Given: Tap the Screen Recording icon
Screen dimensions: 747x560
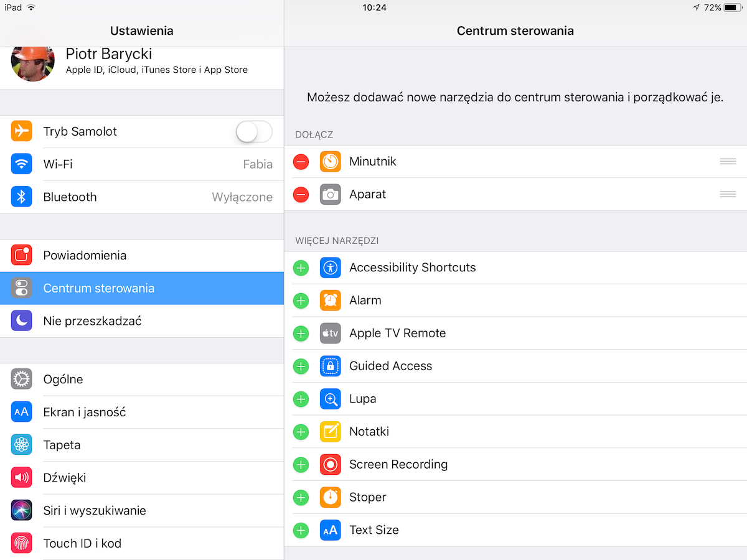Looking at the screenshot, I should click(x=331, y=464).
